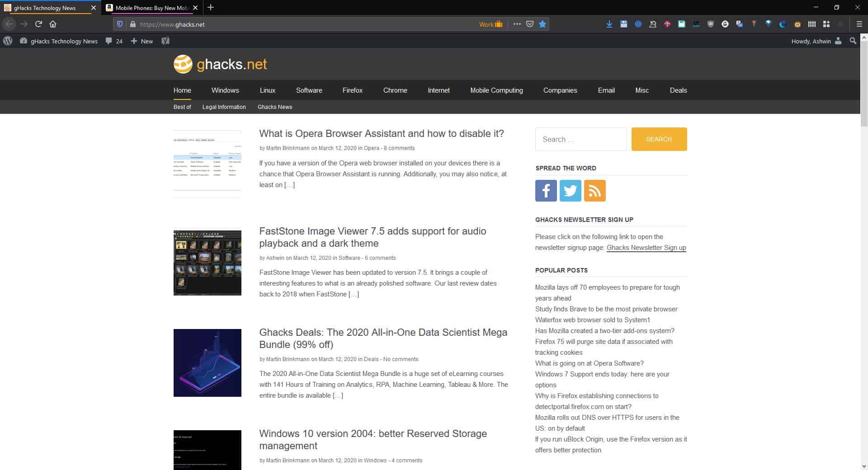The height and width of the screenshot is (470, 868).
Task: Click the teal floppy disk extension icon
Action: pyautogui.click(x=682, y=24)
